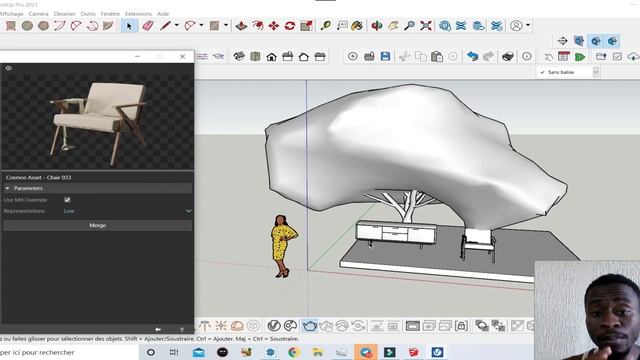Start render with the V-Ray teapot

point(310,326)
